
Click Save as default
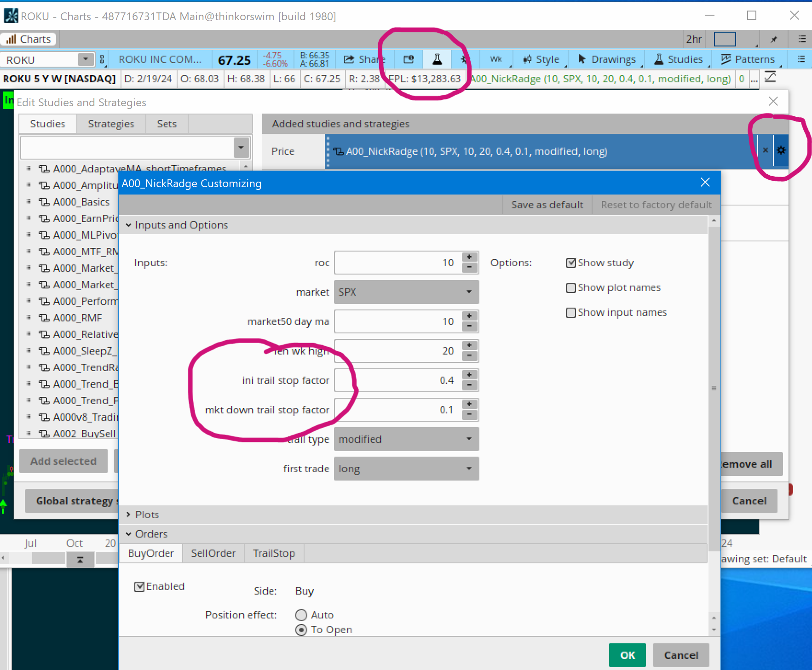point(547,205)
